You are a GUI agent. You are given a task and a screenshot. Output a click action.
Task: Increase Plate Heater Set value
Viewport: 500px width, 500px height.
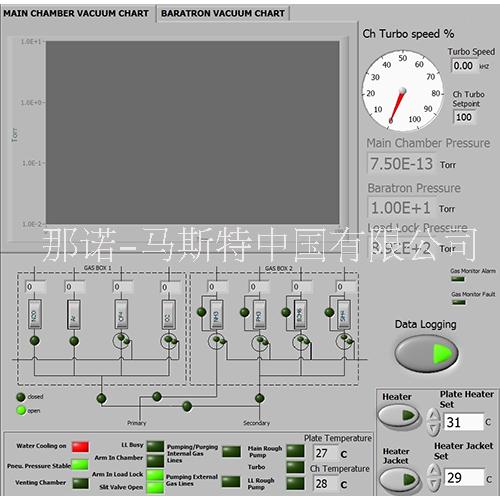point(433,415)
